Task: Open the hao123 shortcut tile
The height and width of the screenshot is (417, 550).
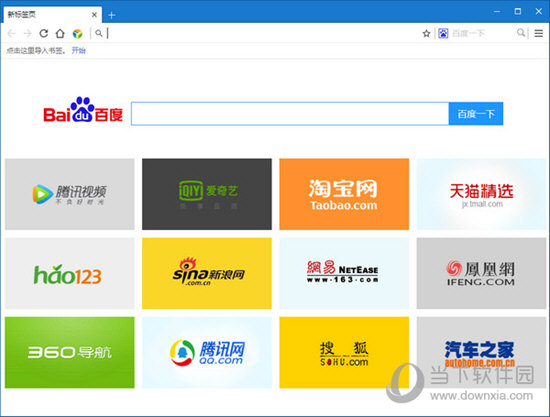Action: point(69,273)
